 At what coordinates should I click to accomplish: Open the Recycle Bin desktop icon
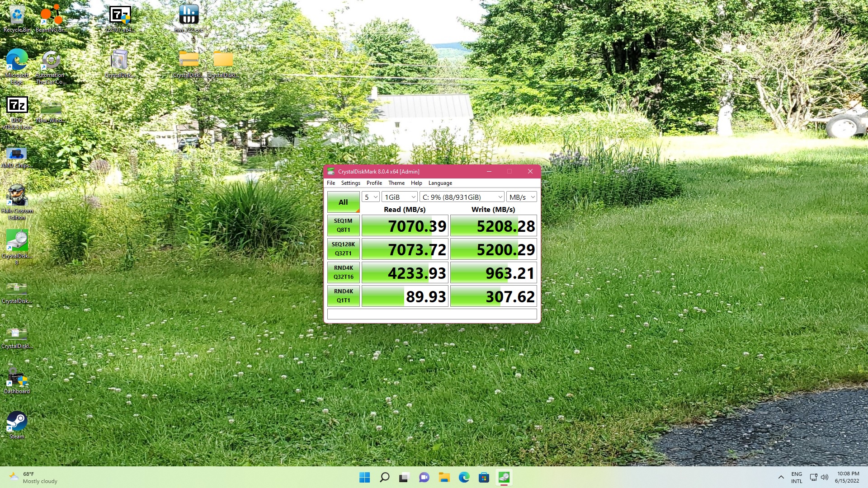tap(17, 19)
